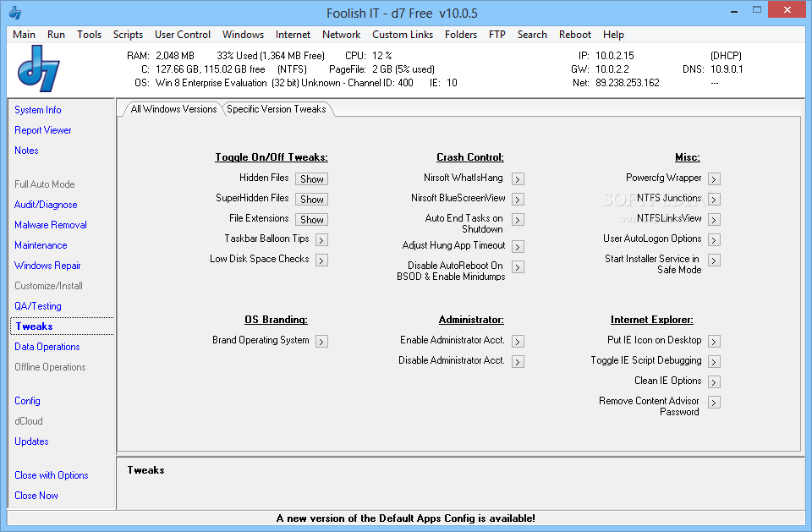Open Updates in sidebar
Image resolution: width=812 pixels, height=532 pixels.
tap(31, 442)
